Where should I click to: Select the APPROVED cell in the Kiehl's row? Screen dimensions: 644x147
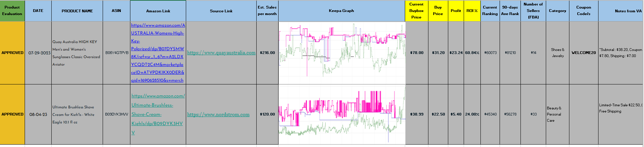pos(12,114)
